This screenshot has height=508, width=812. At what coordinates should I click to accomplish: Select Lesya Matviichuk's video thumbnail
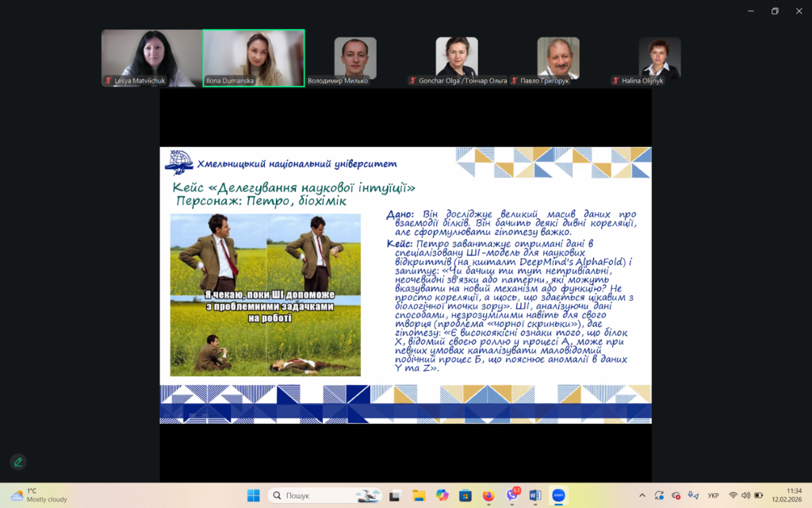(x=151, y=58)
